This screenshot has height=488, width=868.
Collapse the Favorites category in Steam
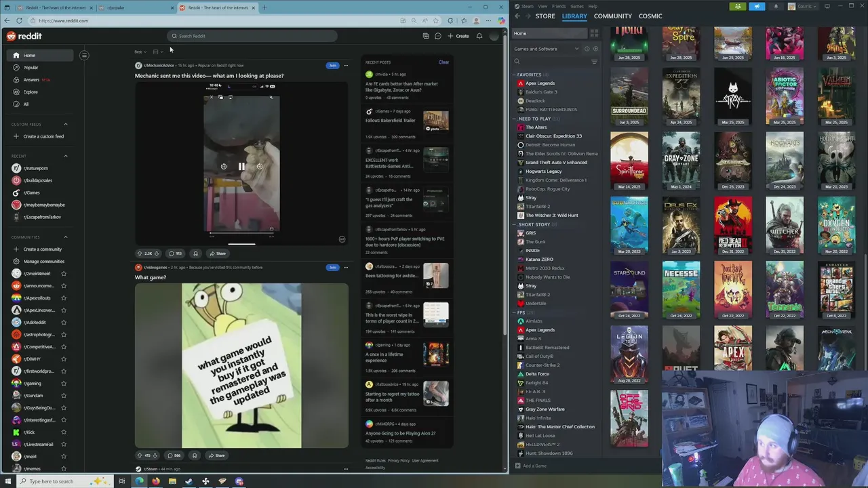click(x=515, y=75)
